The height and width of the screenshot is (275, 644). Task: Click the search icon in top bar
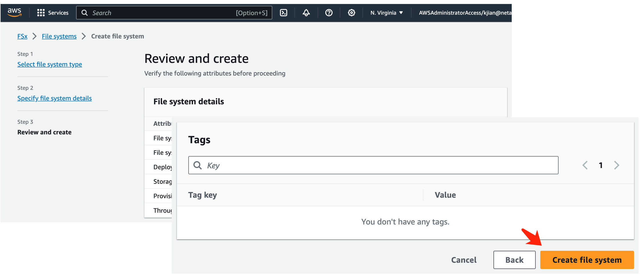(85, 13)
